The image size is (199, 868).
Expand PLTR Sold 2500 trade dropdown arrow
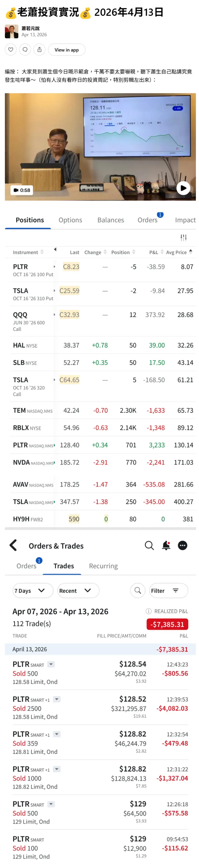pyautogui.click(x=57, y=699)
